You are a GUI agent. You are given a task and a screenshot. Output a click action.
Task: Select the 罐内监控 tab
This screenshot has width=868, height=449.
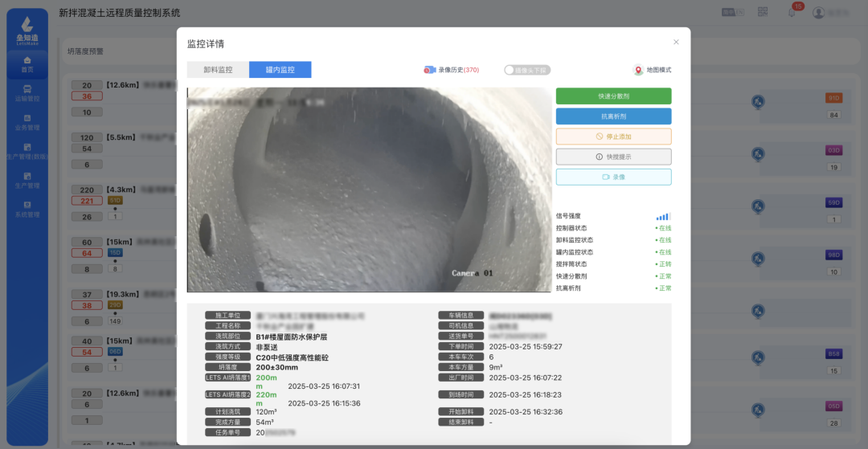(x=280, y=70)
